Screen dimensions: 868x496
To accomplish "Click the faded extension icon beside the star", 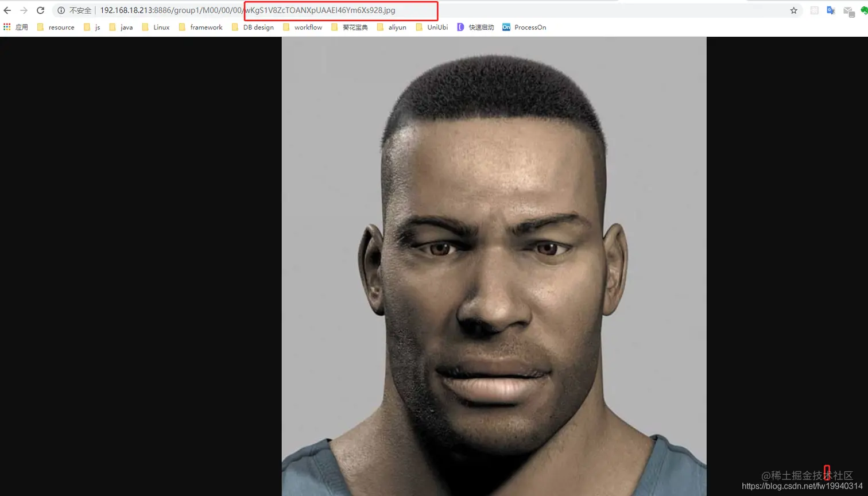I will [814, 10].
